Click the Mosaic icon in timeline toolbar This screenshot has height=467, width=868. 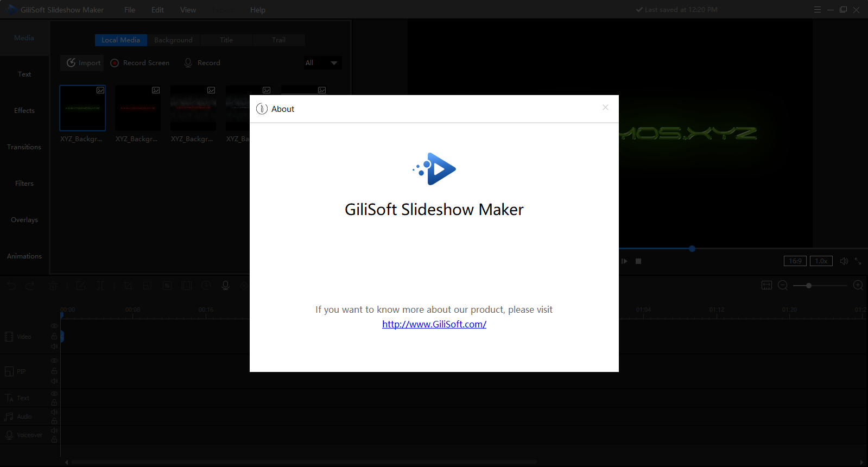click(167, 286)
